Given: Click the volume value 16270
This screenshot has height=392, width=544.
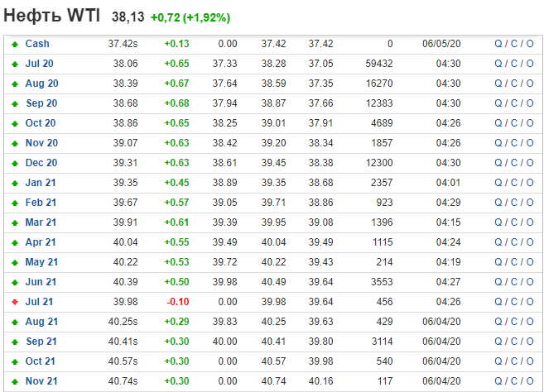Looking at the screenshot, I should (x=379, y=84).
